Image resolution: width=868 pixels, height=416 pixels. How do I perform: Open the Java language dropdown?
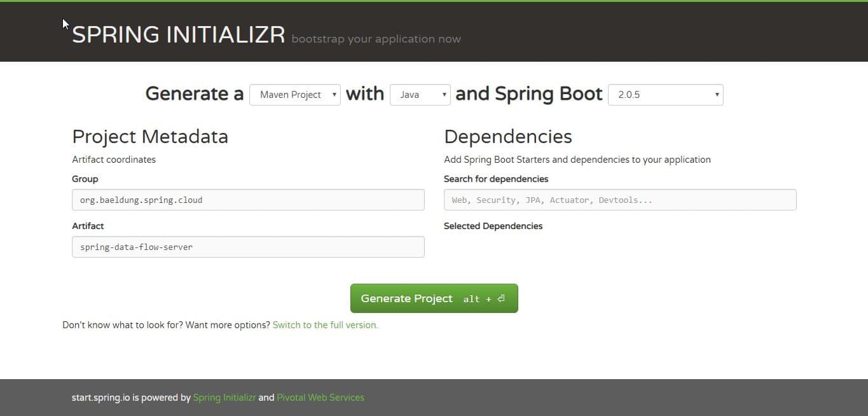[420, 95]
